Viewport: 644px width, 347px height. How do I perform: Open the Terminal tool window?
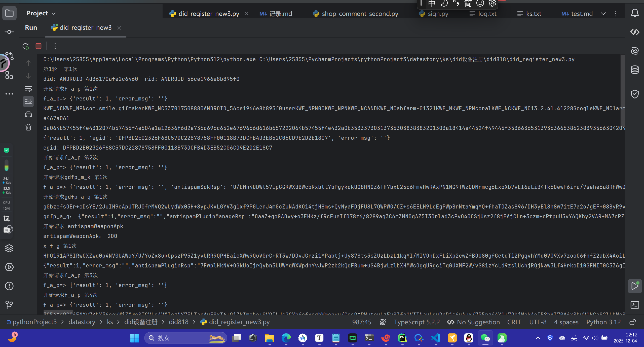coord(635,305)
